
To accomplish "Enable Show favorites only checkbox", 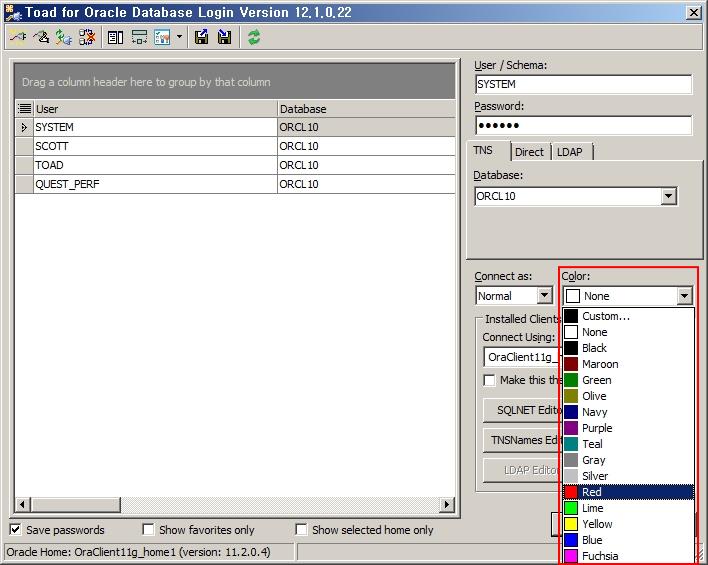I will click(148, 530).
